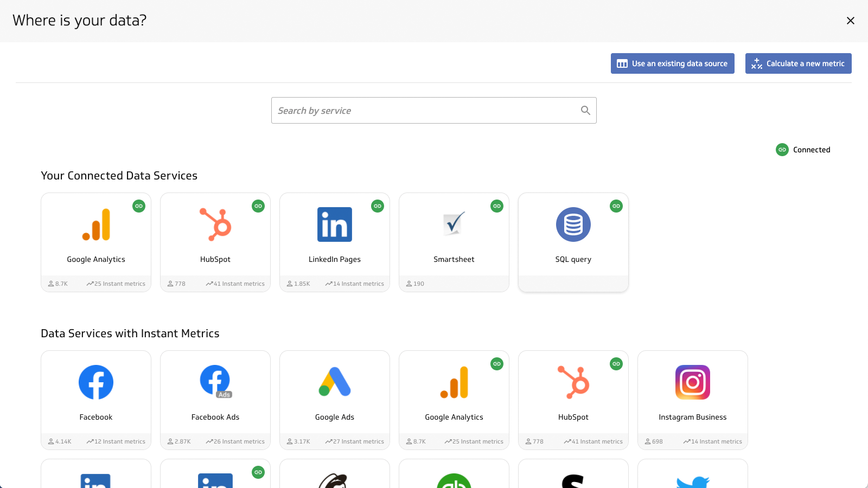868x488 pixels.
Task: Click connected badge on SQL query card
Action: 616,206
